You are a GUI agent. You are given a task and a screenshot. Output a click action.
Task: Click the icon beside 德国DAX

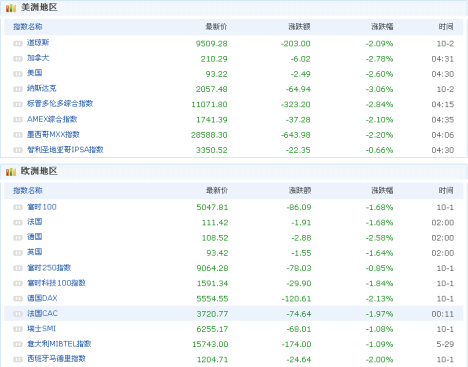pyautogui.click(x=18, y=299)
